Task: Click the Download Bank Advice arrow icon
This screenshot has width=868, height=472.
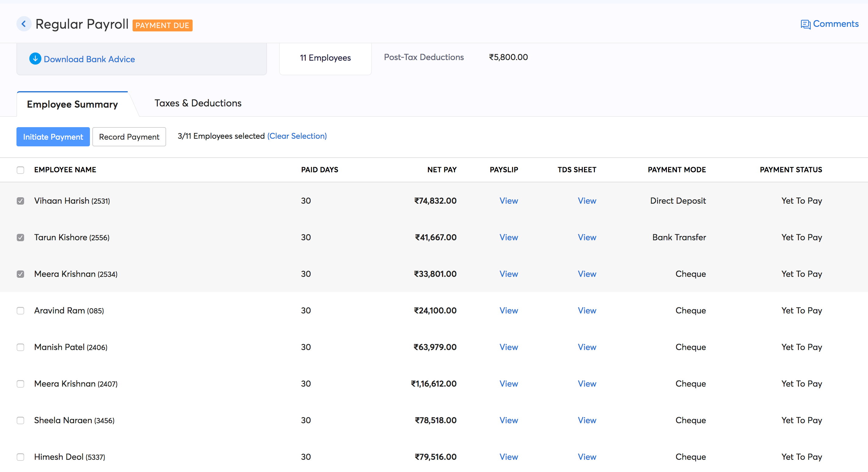Action: pyautogui.click(x=35, y=59)
